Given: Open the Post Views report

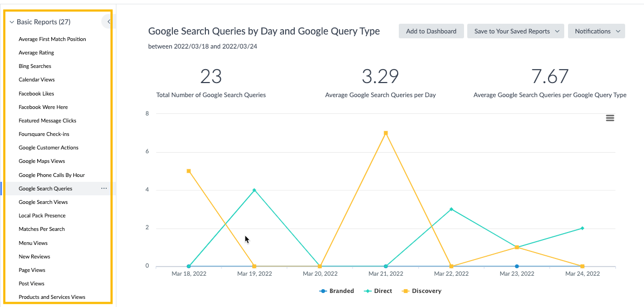Looking at the screenshot, I should 31,284.
